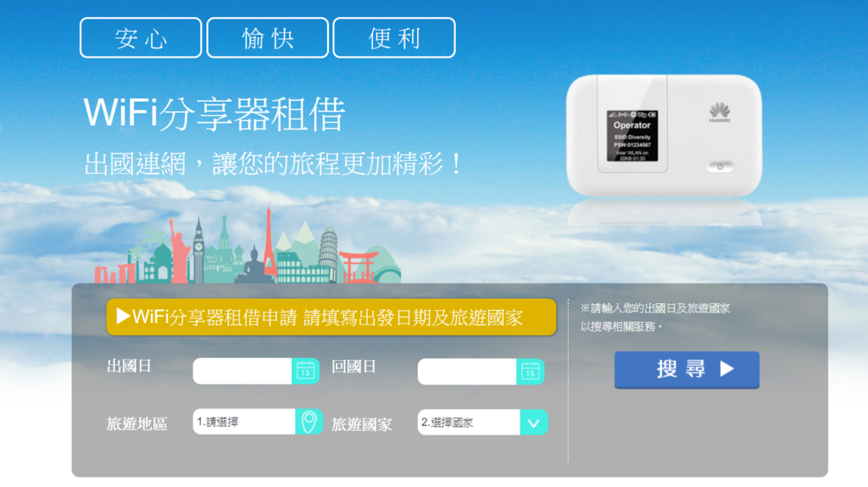Click the Operator screen on the WiFi router
The image size is (868, 487).
point(632,136)
